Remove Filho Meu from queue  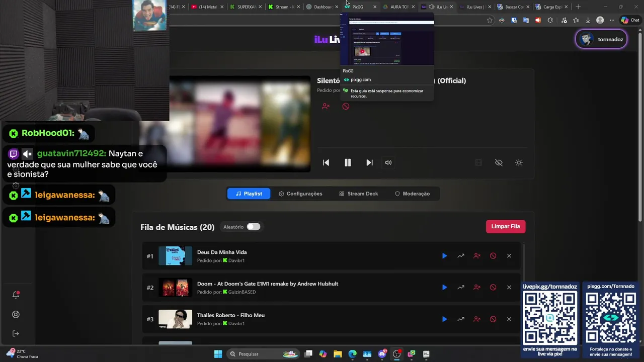click(x=509, y=319)
